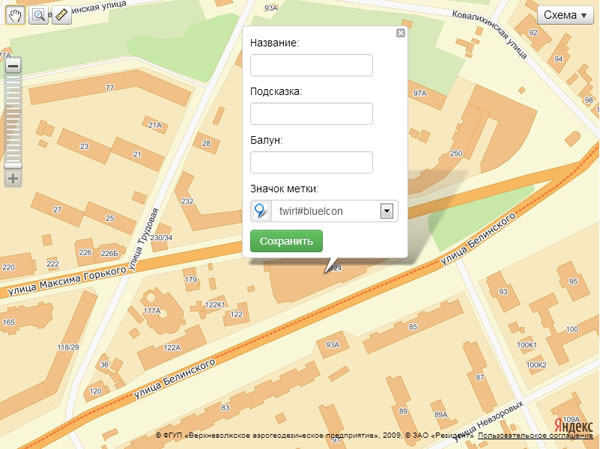Click building 93A on улица Белинского
Viewport: 600px width, 449px height.
pos(333,345)
